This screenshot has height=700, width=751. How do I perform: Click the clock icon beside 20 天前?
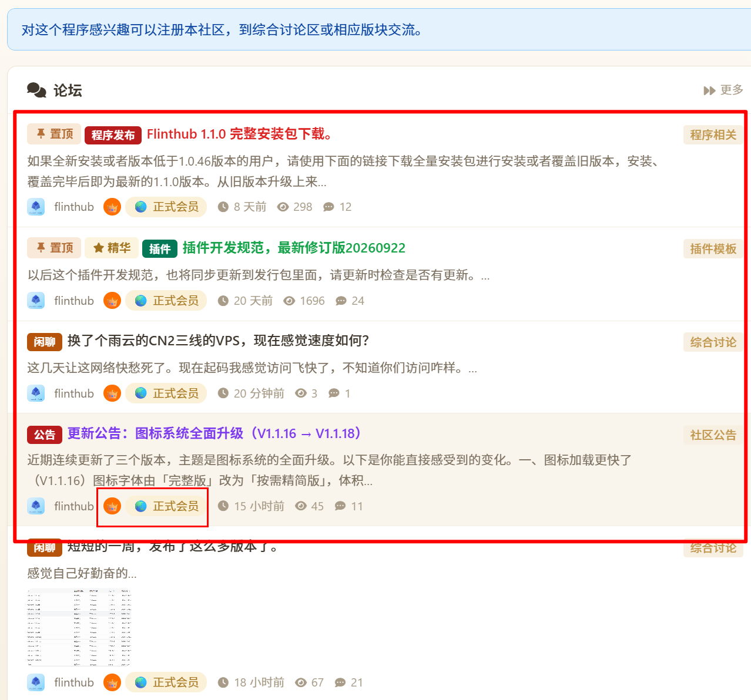coord(223,301)
